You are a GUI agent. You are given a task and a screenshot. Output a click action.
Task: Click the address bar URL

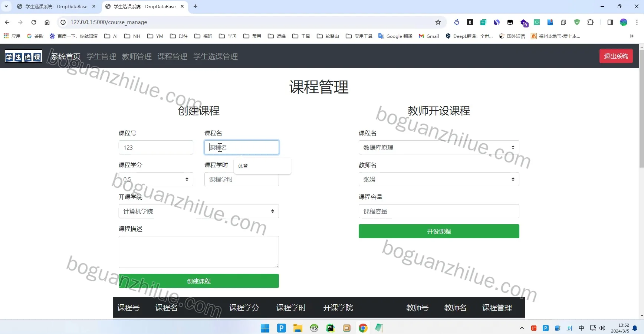109,22
